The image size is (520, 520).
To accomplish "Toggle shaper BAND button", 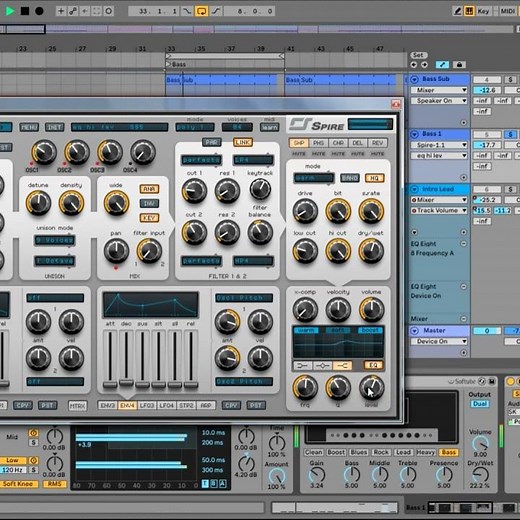I will (349, 178).
